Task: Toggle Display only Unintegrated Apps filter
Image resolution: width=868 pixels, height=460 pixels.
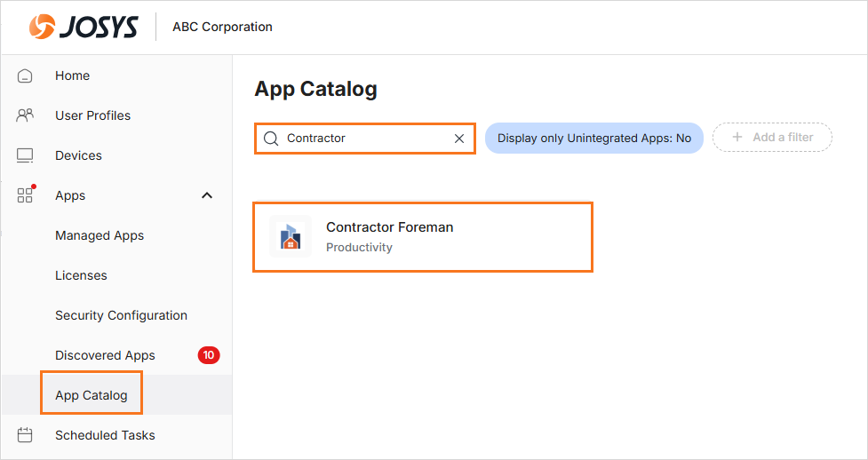Action: coord(594,138)
